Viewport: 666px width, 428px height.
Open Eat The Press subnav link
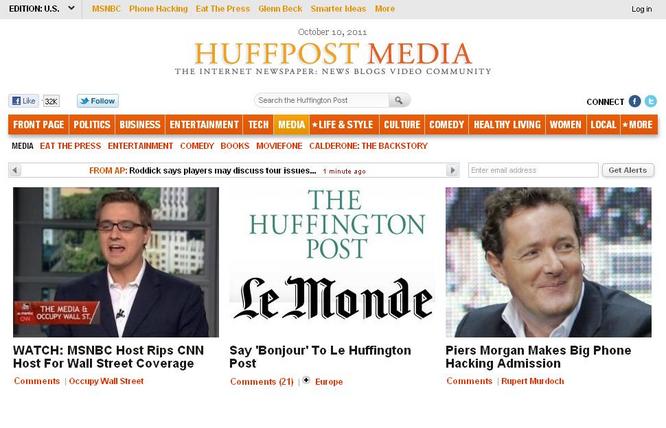[x=71, y=146]
